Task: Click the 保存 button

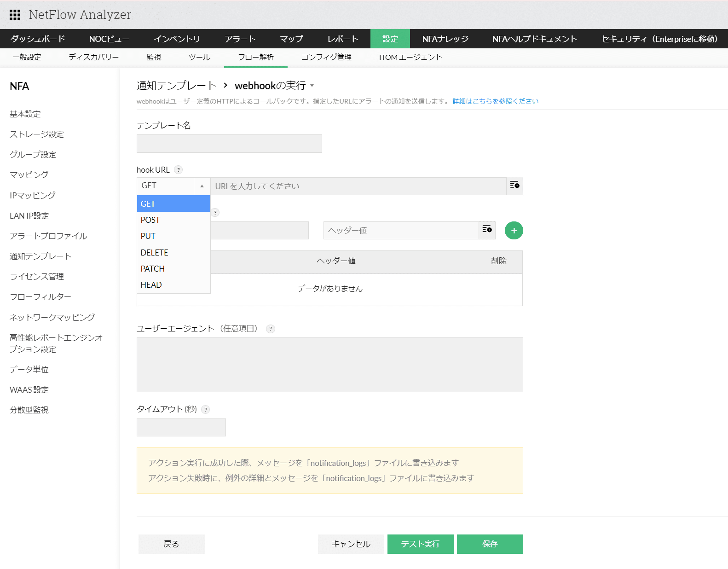Action: pyautogui.click(x=490, y=544)
